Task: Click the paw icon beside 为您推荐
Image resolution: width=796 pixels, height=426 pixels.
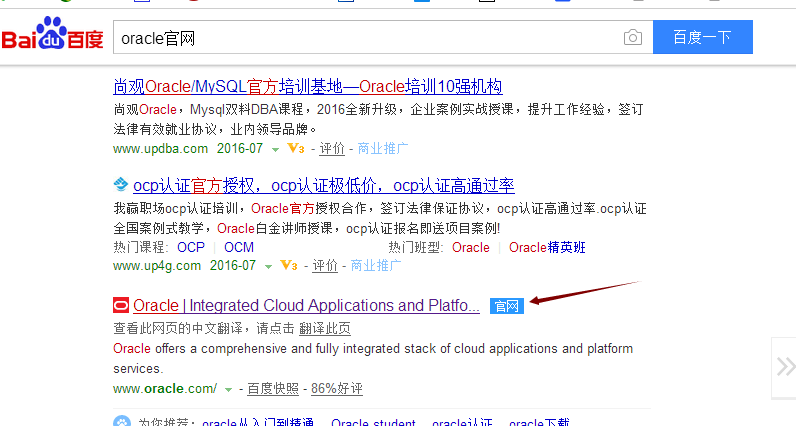Action: tap(121, 422)
